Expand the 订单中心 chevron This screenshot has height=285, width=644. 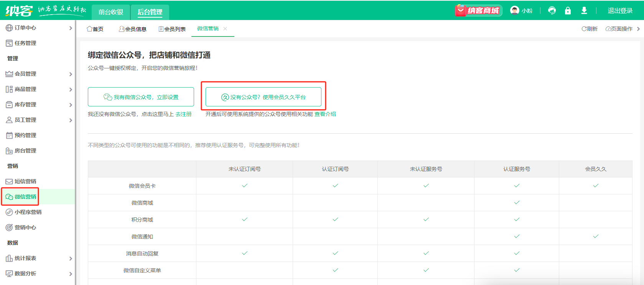pos(71,28)
